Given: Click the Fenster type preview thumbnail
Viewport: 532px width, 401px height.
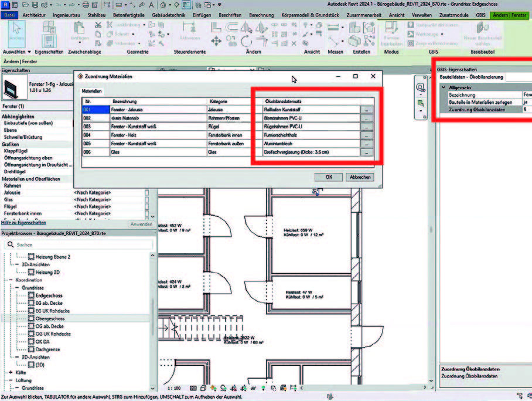Looking at the screenshot, I should (x=15, y=87).
